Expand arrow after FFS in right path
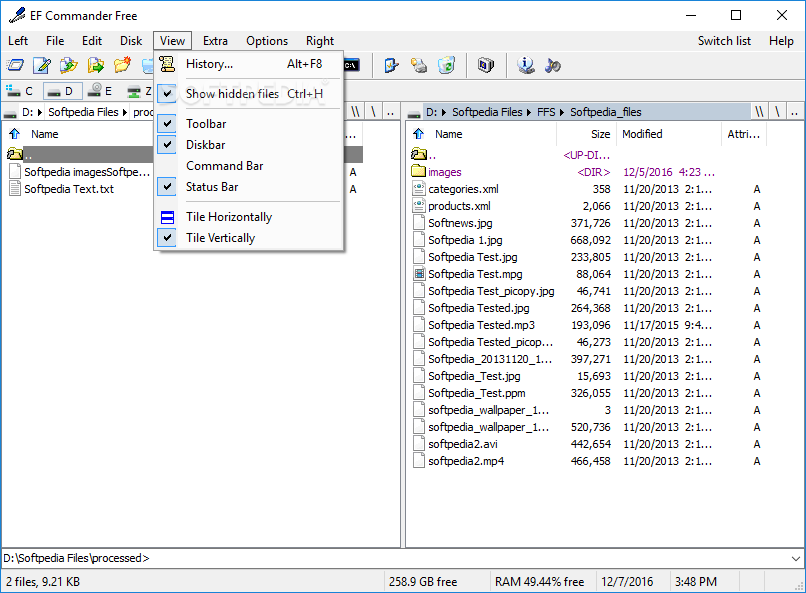Viewport: 806px width, 593px height. coord(562,113)
